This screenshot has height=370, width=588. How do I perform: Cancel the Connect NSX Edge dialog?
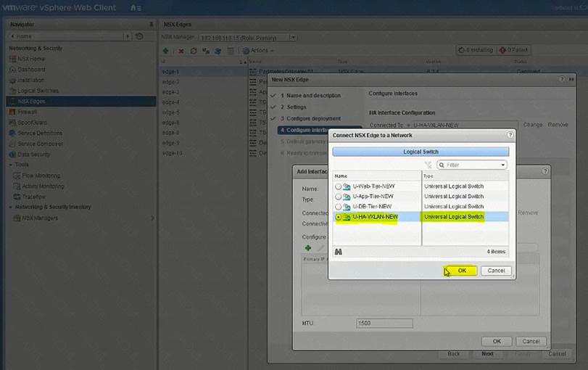(496, 271)
